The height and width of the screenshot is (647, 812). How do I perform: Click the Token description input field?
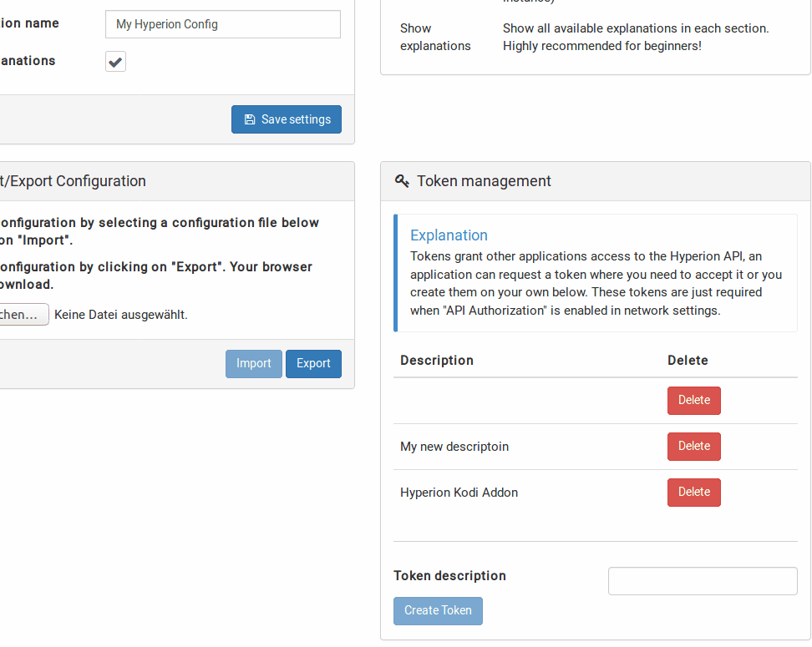pos(703,581)
